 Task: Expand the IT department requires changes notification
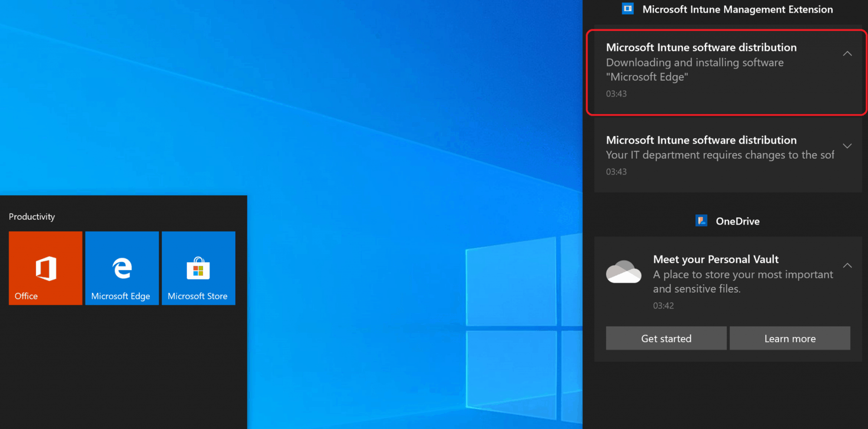click(847, 146)
